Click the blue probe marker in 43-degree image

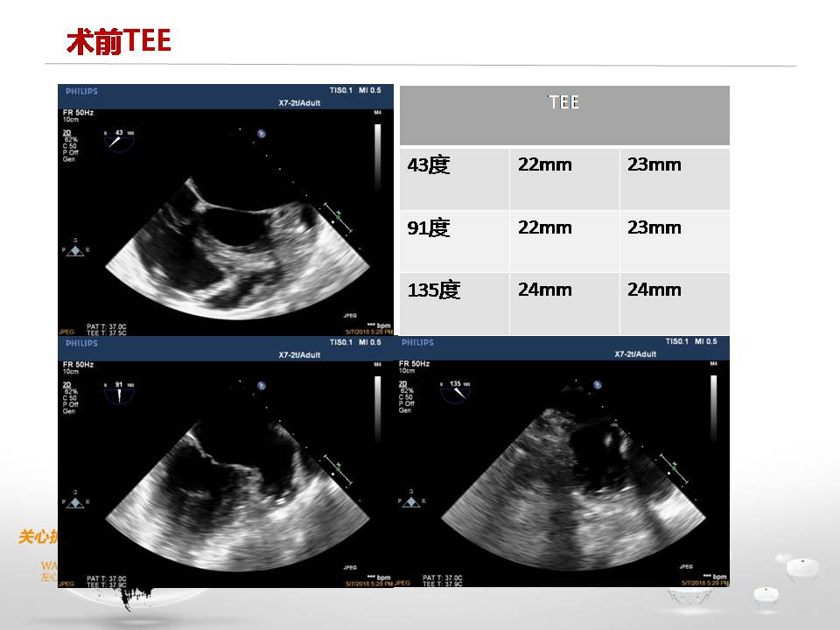[262, 134]
